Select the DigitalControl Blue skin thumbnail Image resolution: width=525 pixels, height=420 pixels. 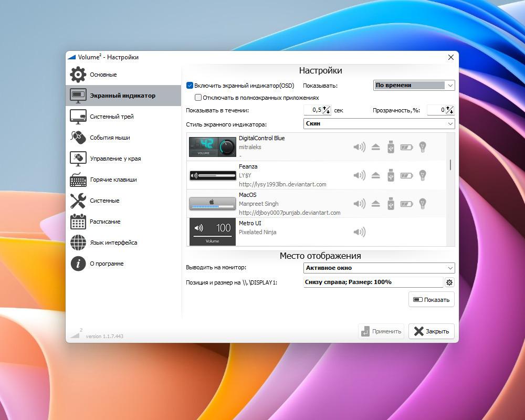pyautogui.click(x=213, y=146)
